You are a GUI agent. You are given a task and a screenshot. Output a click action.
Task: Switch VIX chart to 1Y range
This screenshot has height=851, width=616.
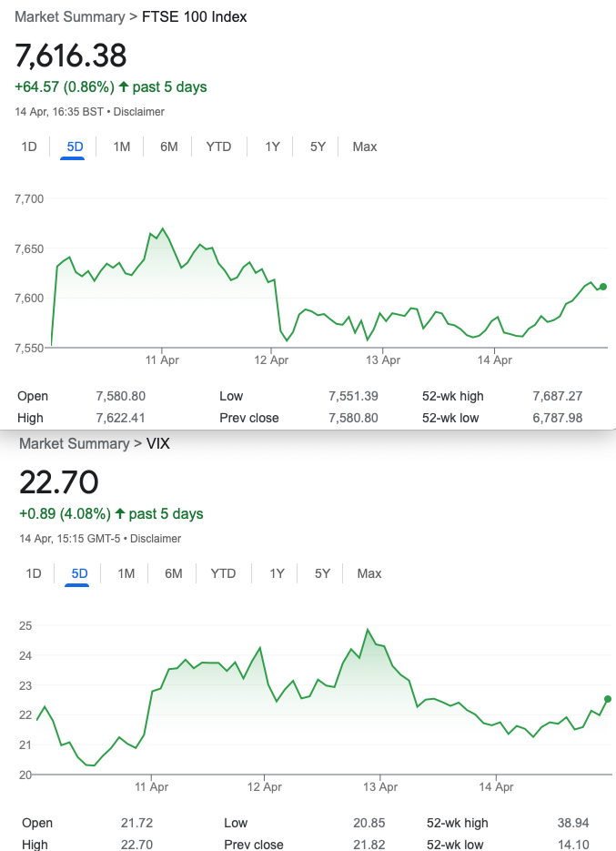click(277, 573)
